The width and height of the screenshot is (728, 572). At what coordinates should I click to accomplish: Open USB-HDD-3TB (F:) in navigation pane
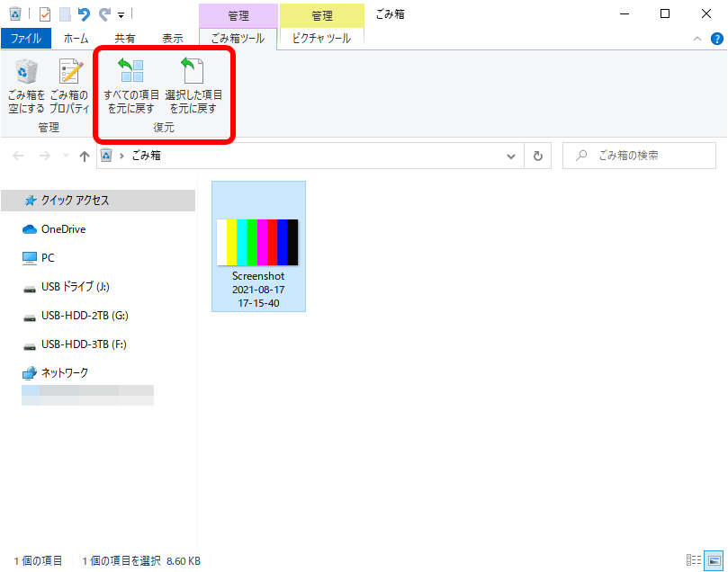pos(75,344)
